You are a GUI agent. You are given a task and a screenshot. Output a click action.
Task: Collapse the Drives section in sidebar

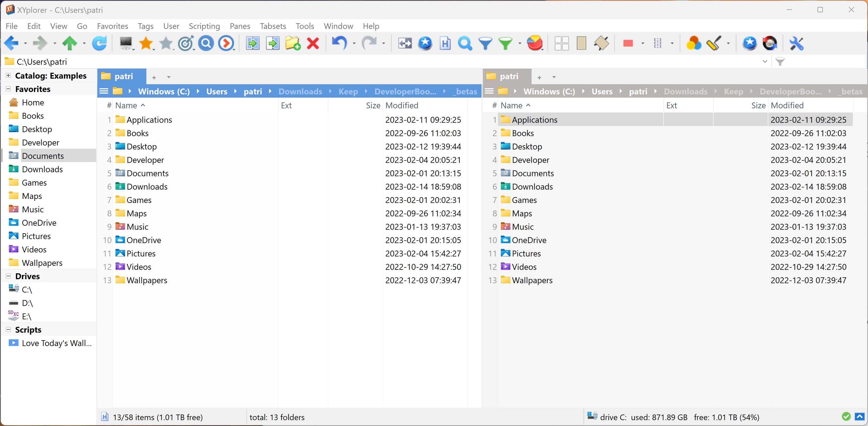pos(7,276)
